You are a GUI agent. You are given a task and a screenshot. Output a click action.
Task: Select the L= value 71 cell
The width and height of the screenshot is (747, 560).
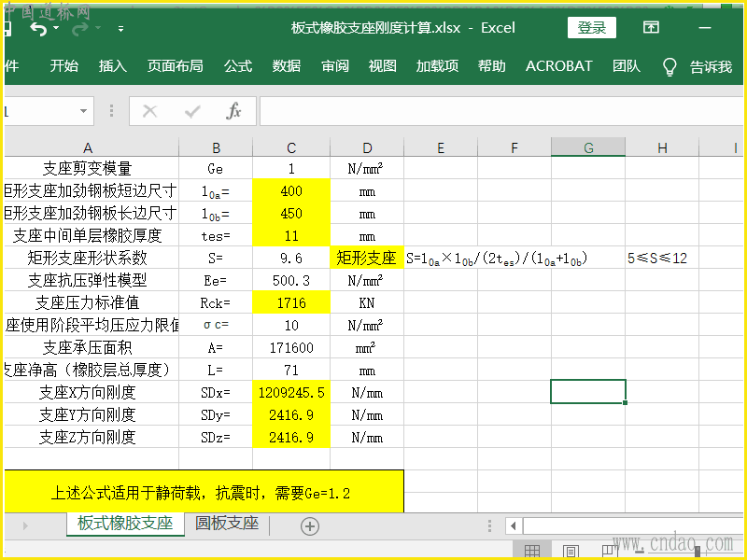tap(291, 370)
